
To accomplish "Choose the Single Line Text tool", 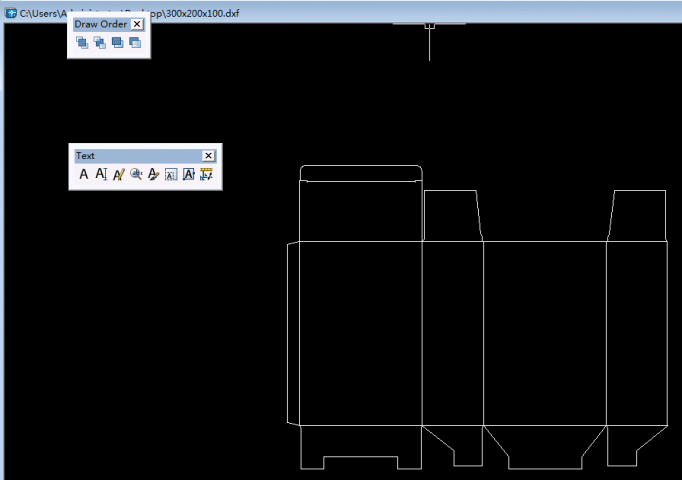I will click(x=101, y=174).
